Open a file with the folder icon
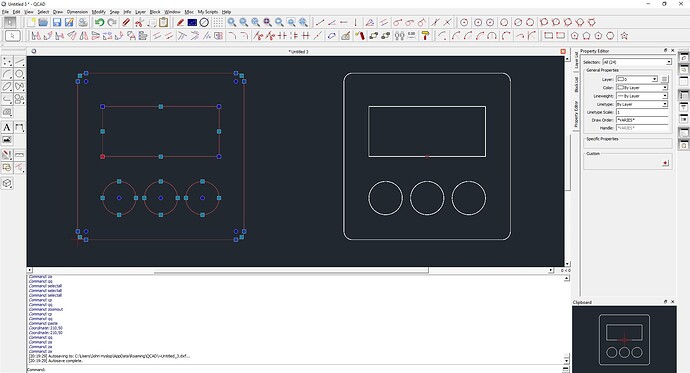 tap(43, 22)
